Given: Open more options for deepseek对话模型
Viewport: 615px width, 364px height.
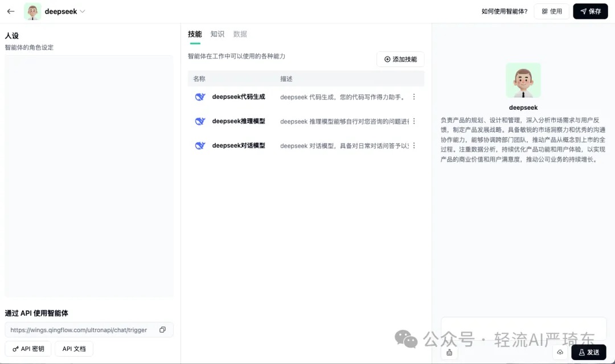Looking at the screenshot, I should tap(414, 146).
